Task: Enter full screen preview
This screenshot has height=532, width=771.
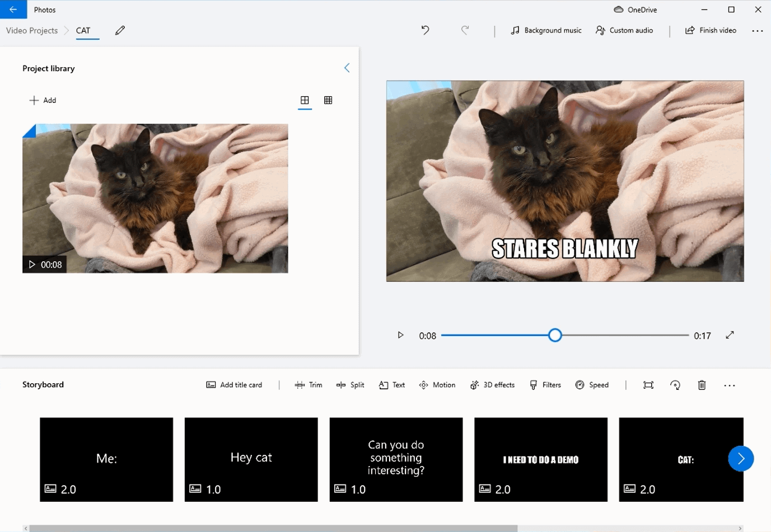Action: [730, 335]
